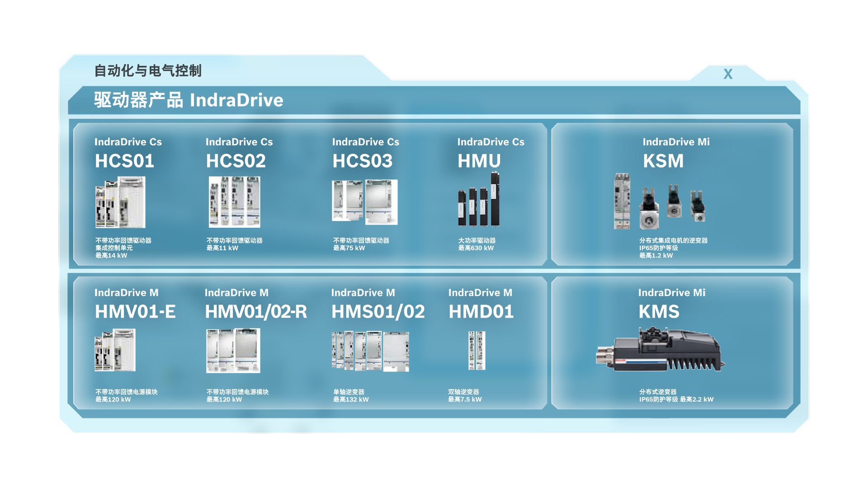Screen dimensions: 868x488
Task: Click the IndraDrive Cs label above HCS03
Action: click(x=366, y=142)
